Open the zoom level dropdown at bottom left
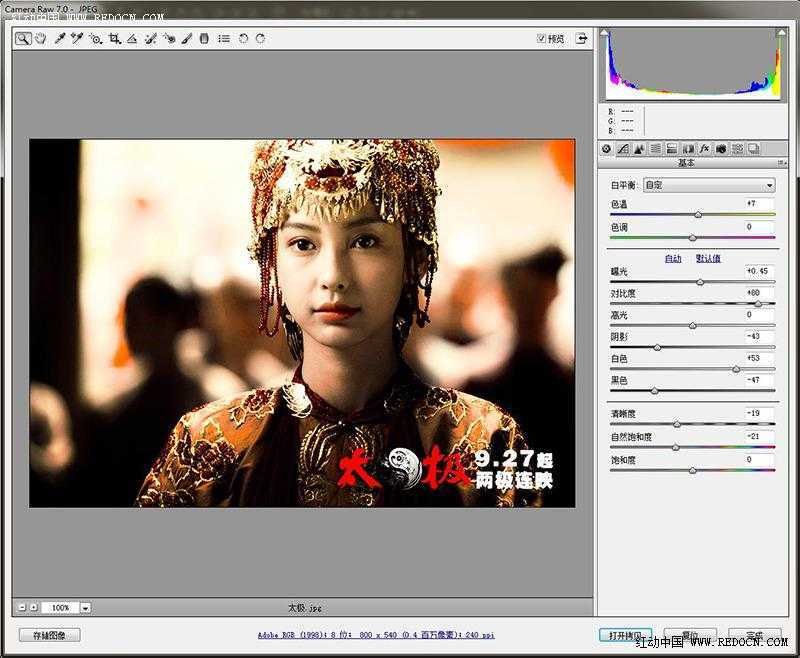Screen dimensions: 800x658 pos(85,607)
